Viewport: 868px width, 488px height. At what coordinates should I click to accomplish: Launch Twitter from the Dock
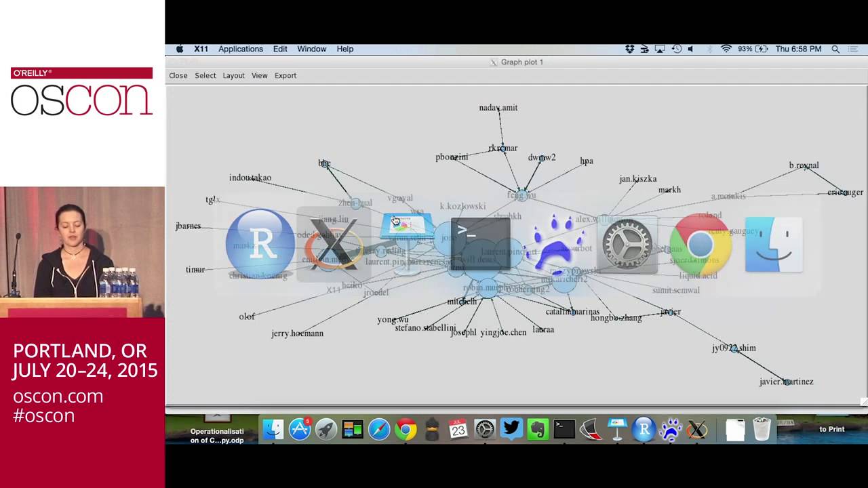tap(511, 429)
